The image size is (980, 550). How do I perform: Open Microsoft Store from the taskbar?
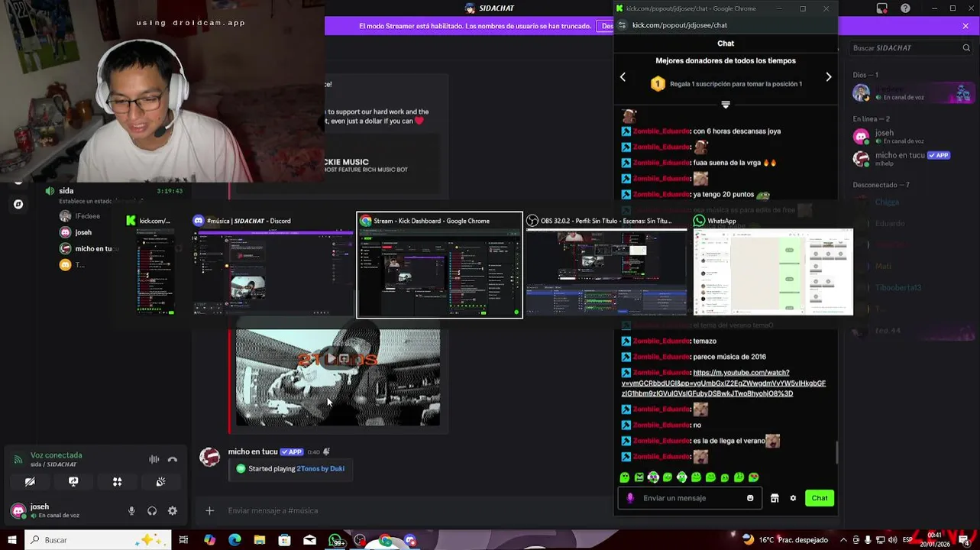[x=285, y=540]
